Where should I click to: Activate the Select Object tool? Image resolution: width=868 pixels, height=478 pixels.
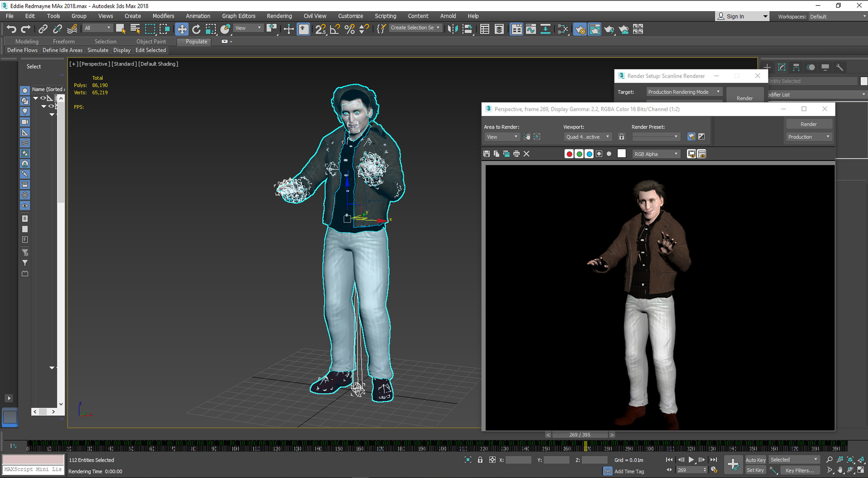pos(120,29)
